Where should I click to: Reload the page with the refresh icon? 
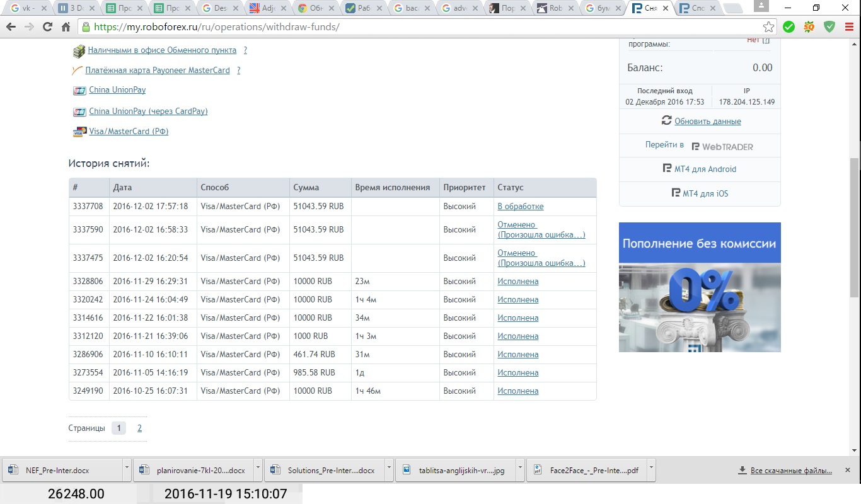pyautogui.click(x=47, y=27)
